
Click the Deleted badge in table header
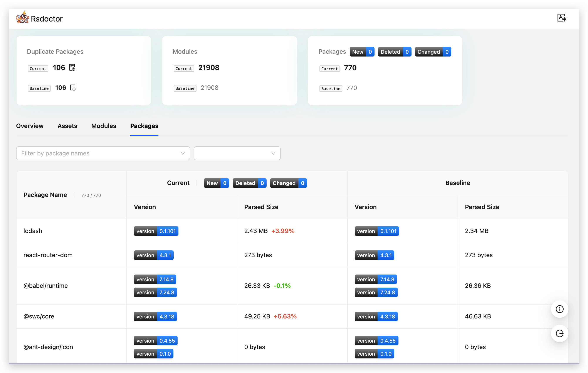[249, 183]
